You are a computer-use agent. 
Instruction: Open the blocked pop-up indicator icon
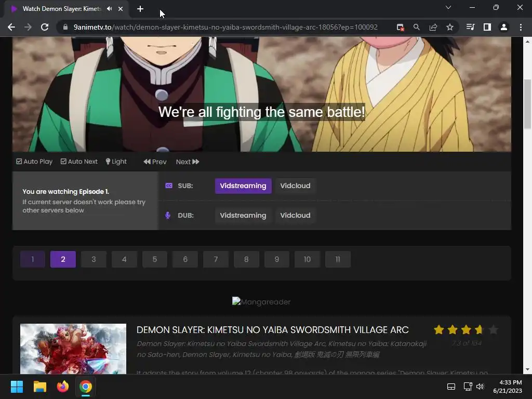point(401,27)
